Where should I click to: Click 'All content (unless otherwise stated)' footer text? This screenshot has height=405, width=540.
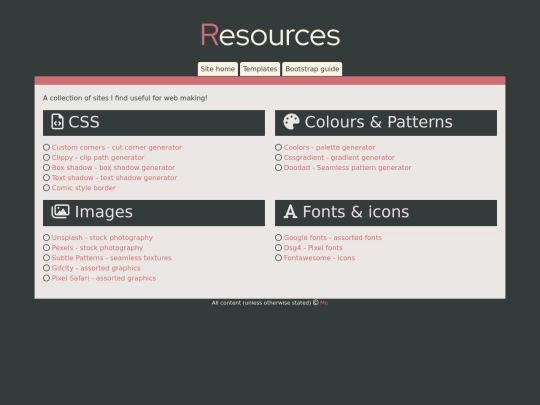pyautogui.click(x=261, y=303)
